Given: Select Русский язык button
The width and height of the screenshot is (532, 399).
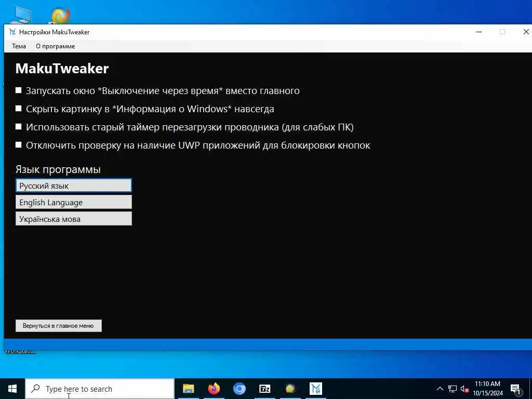Looking at the screenshot, I should (74, 185).
